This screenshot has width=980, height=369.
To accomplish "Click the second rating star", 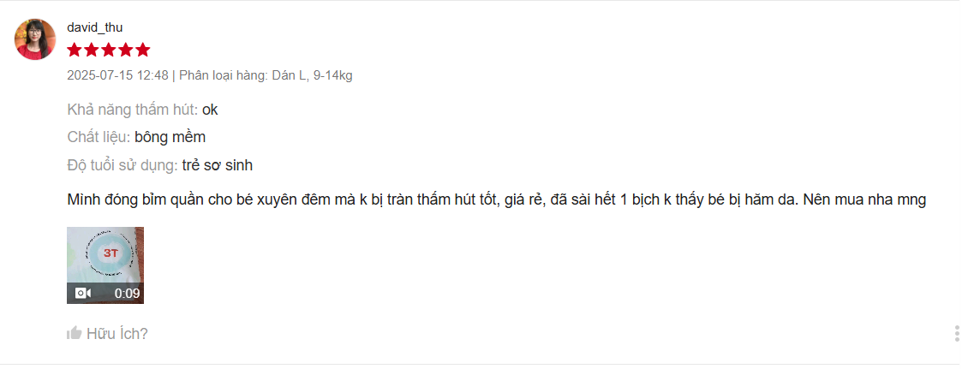I will click(92, 50).
